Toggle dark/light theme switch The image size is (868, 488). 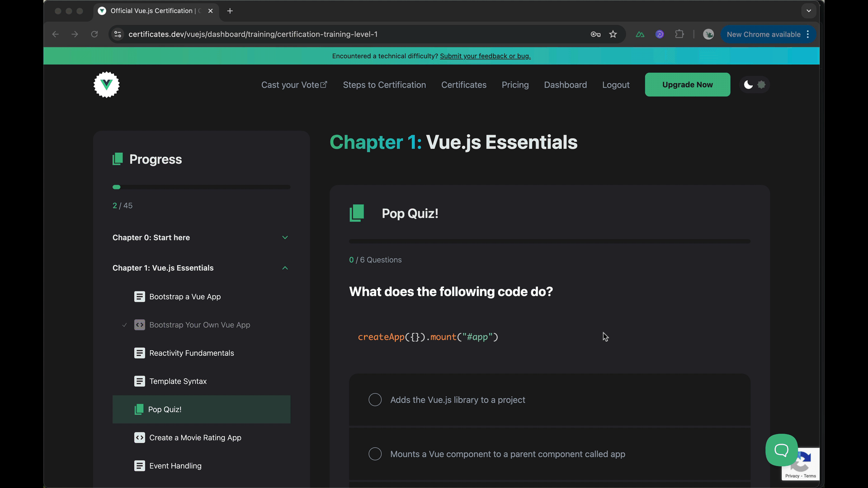(x=755, y=84)
